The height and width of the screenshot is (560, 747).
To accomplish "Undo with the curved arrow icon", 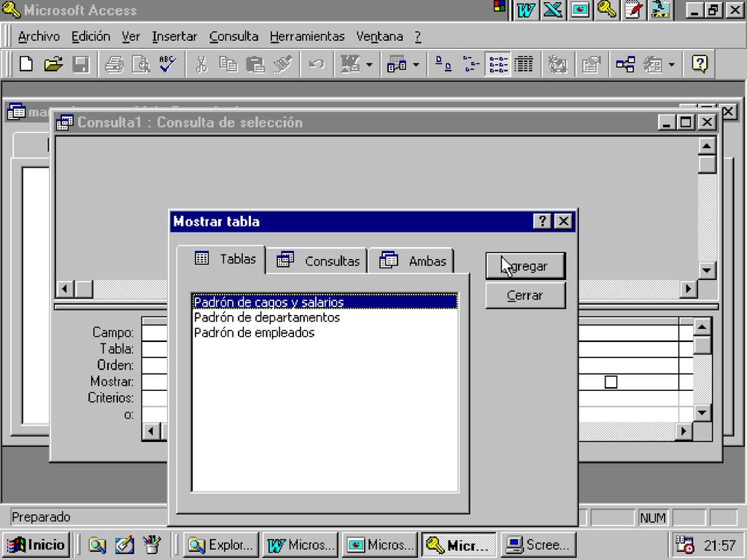I will tap(317, 64).
